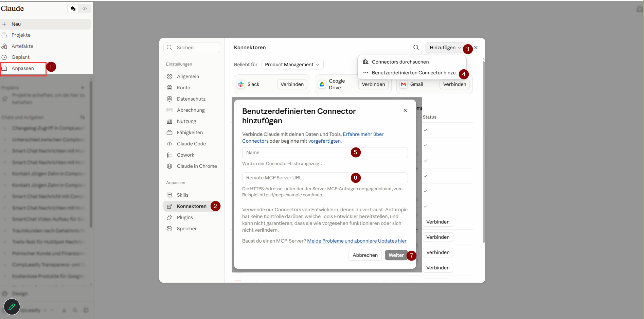The image size is (644, 319).
Task: Connect Google Drive via Verbinden
Action: point(373,84)
